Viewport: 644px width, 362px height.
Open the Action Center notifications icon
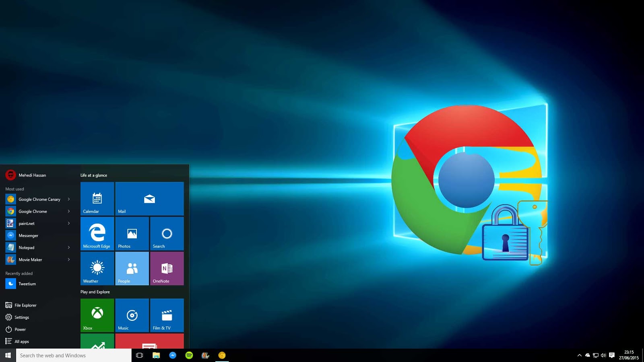pos(612,355)
